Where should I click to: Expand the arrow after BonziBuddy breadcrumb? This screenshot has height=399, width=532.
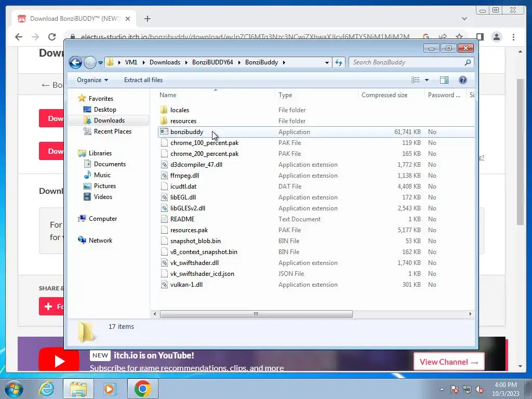click(284, 63)
